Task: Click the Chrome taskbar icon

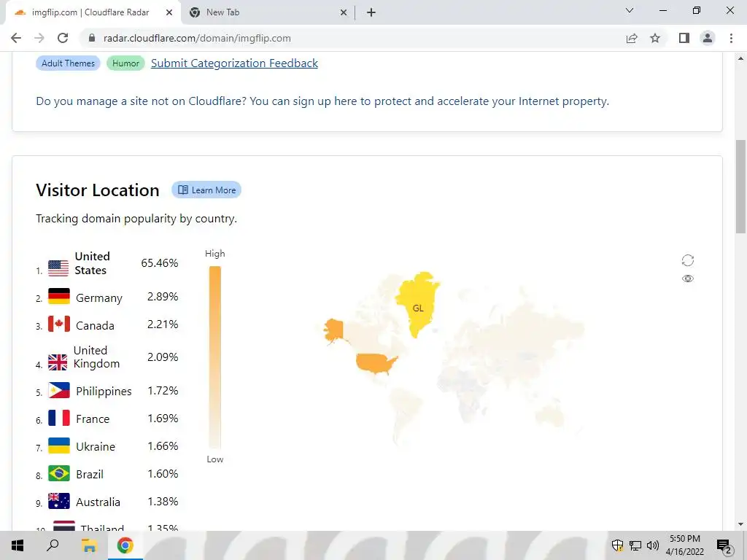Action: (x=125, y=545)
